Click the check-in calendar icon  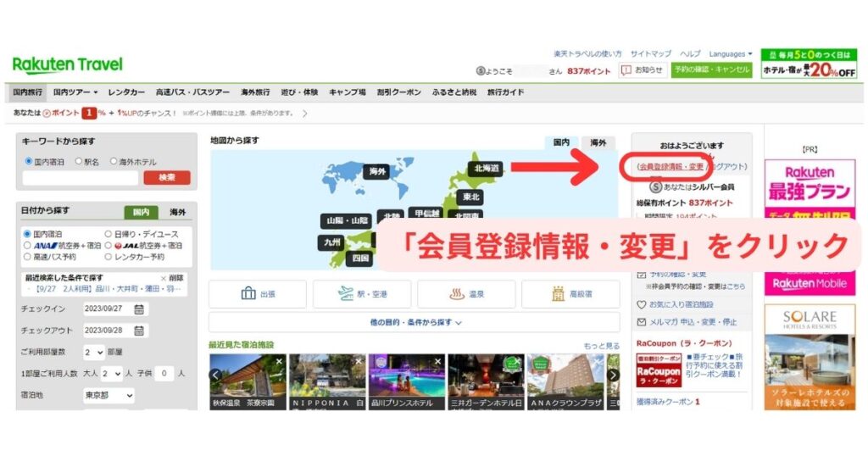pos(139,309)
